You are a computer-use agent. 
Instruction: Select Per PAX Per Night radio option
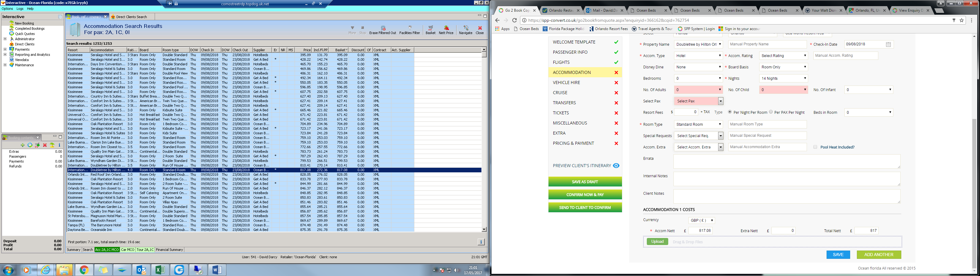click(x=771, y=112)
